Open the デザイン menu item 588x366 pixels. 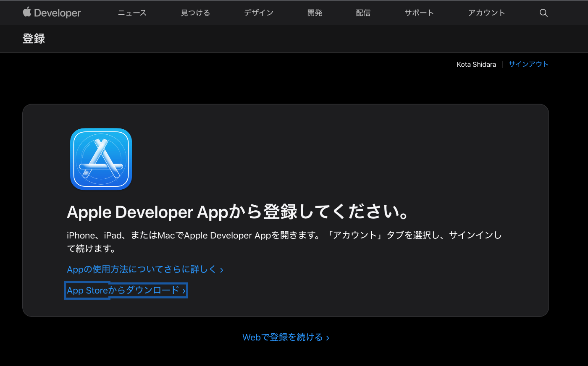259,13
